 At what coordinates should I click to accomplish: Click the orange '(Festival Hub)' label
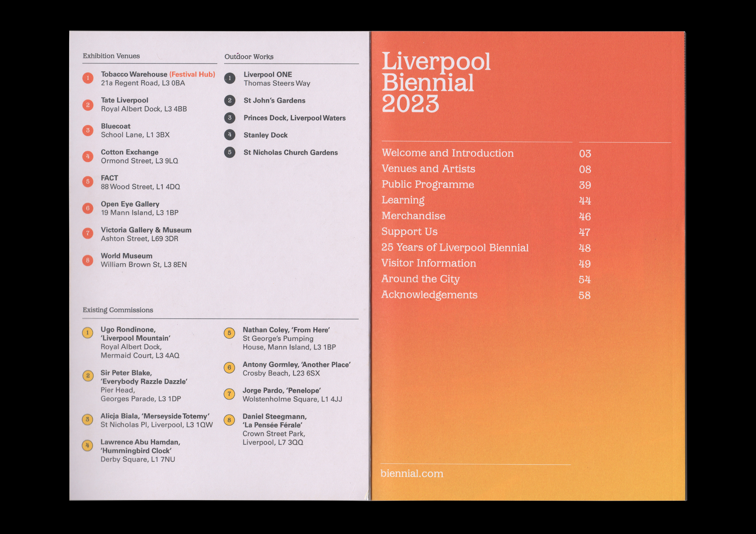(x=192, y=74)
